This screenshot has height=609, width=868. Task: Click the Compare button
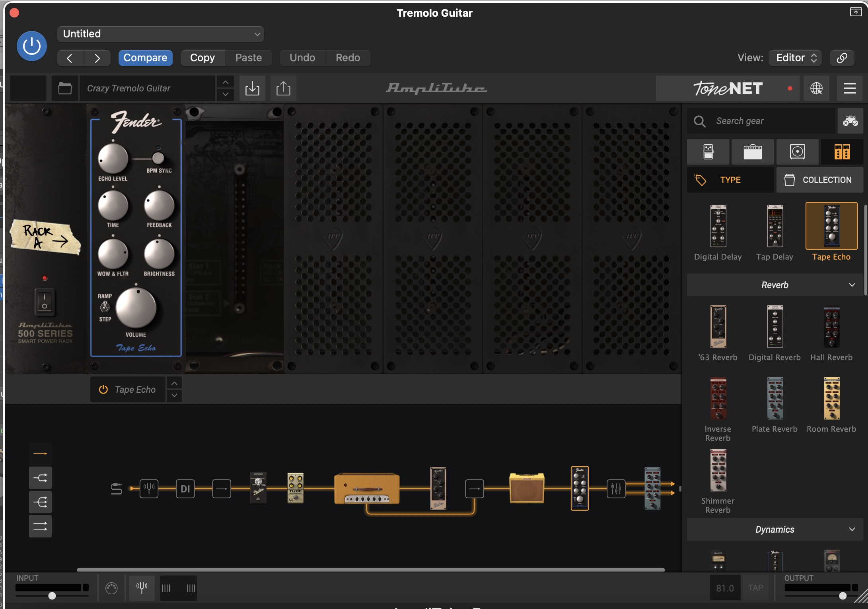pos(145,58)
